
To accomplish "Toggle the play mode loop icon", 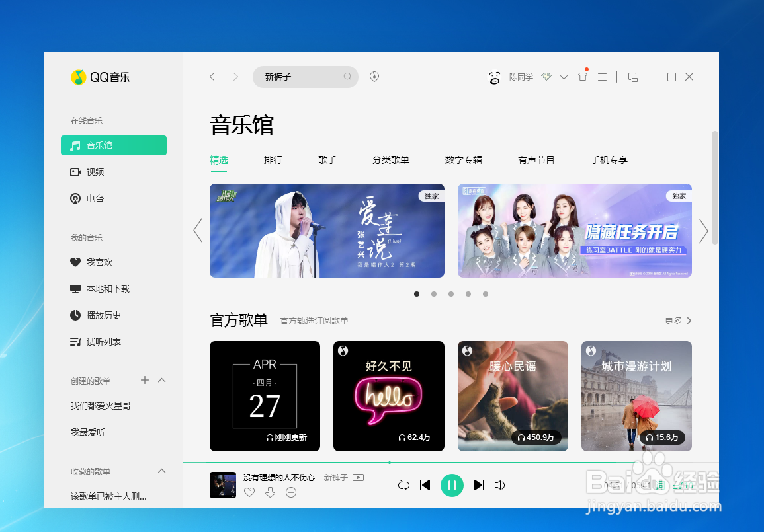I will point(403,485).
